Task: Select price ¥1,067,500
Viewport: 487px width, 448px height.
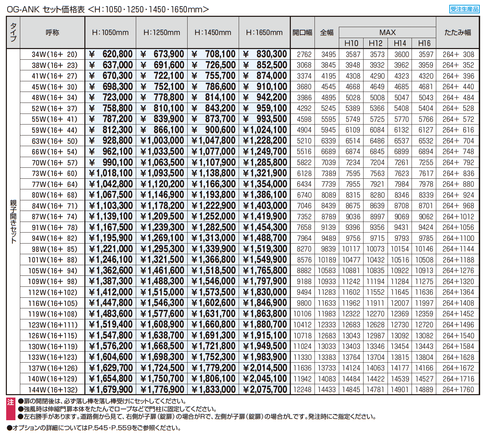Action: coord(110,195)
